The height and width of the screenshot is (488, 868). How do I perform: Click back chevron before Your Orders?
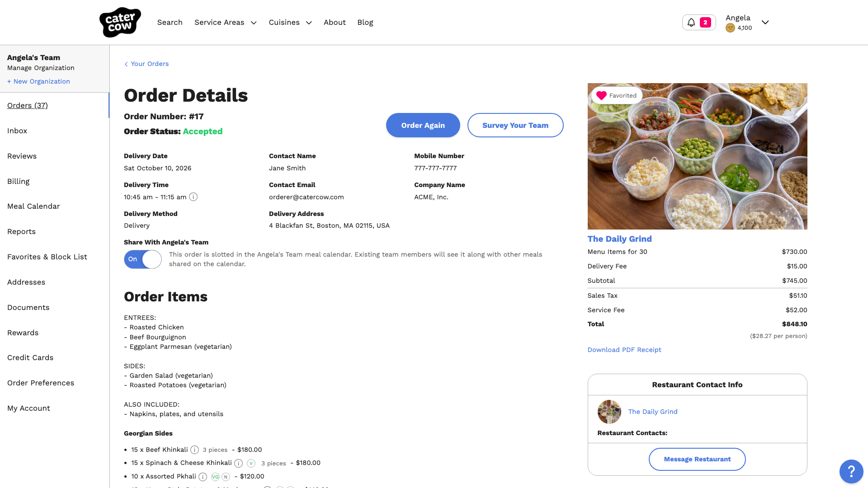[126, 64]
